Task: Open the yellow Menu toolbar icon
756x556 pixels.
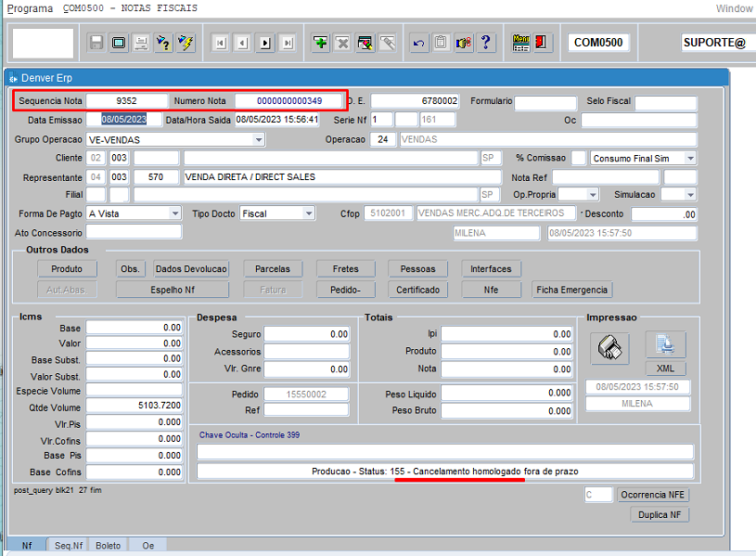Action: (520, 43)
